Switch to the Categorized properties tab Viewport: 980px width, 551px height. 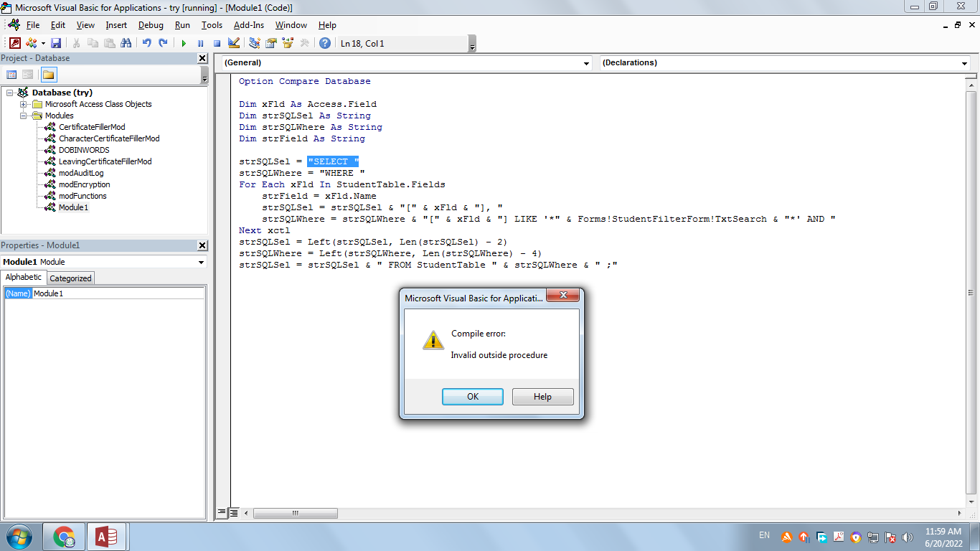(x=70, y=278)
